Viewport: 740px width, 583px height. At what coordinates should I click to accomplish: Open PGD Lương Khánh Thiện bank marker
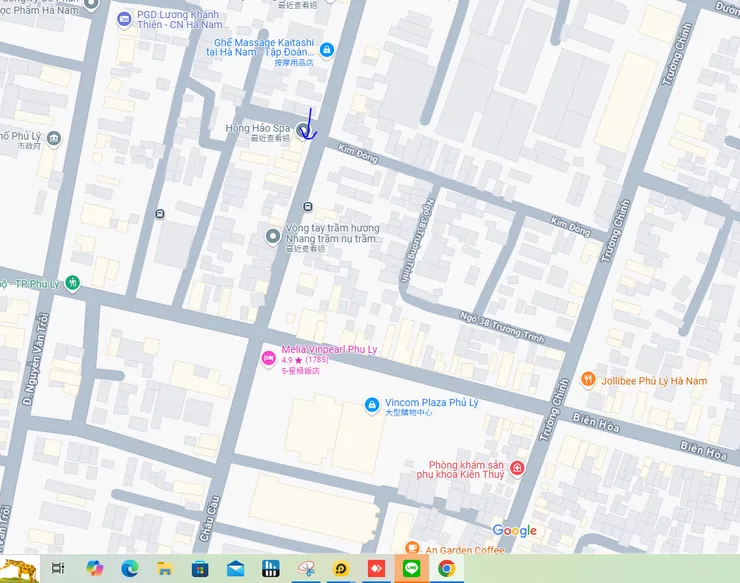tap(124, 19)
